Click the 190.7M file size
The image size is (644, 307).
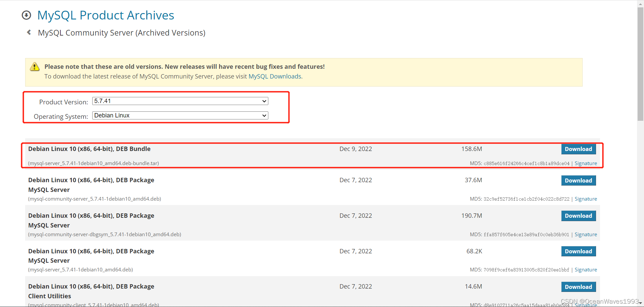472,216
